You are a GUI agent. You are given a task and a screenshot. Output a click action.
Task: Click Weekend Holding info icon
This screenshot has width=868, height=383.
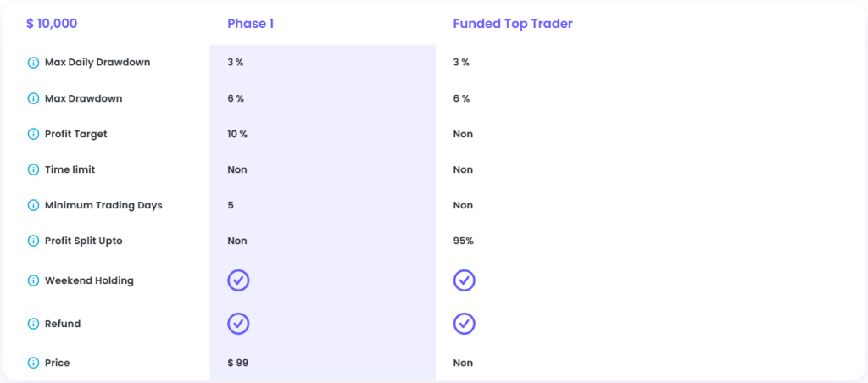click(x=33, y=280)
